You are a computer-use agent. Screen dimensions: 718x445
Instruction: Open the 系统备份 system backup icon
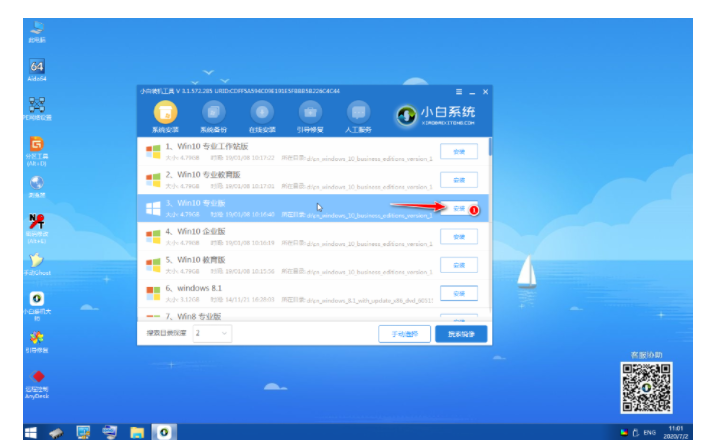pyautogui.click(x=213, y=113)
